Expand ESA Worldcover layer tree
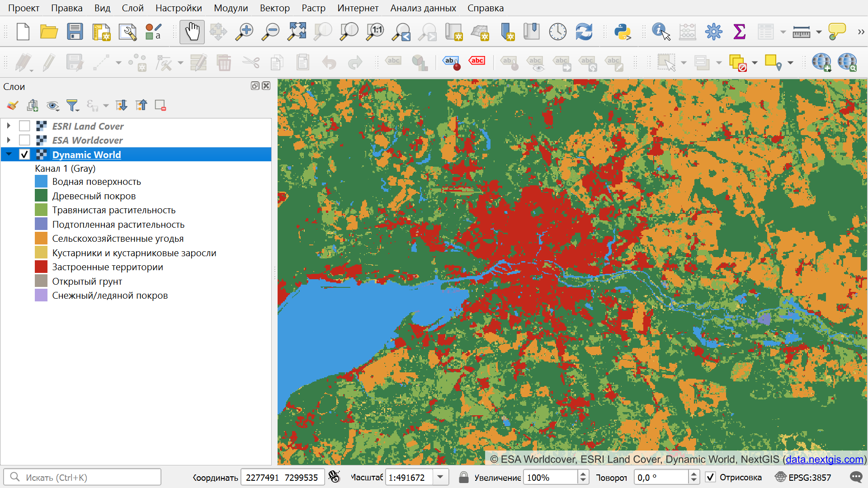Image resolution: width=868 pixels, height=488 pixels. tap(9, 140)
